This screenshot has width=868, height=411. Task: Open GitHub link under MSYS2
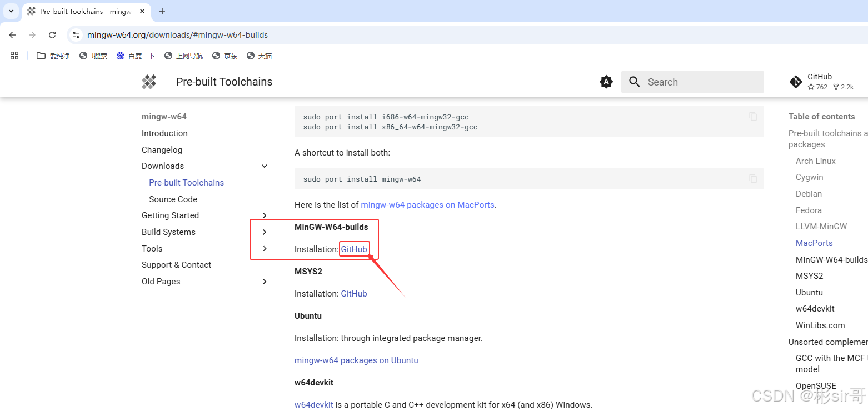354,294
